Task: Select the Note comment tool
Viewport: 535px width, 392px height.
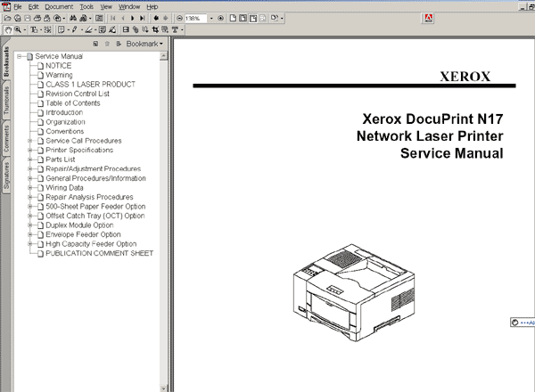Action: click(x=61, y=30)
